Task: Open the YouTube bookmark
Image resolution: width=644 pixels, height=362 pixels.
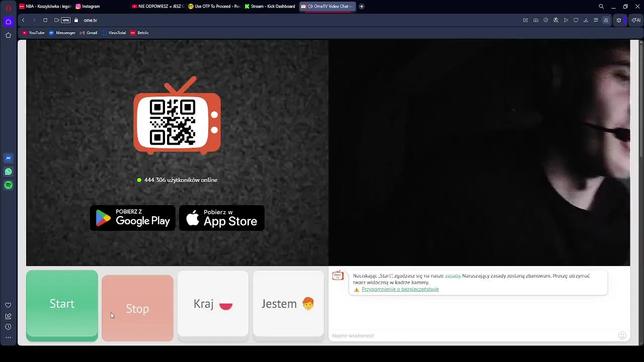Action: [x=34, y=33]
